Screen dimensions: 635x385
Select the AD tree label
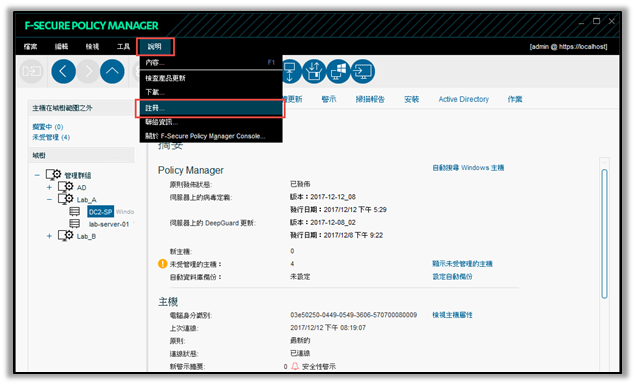[x=81, y=187]
